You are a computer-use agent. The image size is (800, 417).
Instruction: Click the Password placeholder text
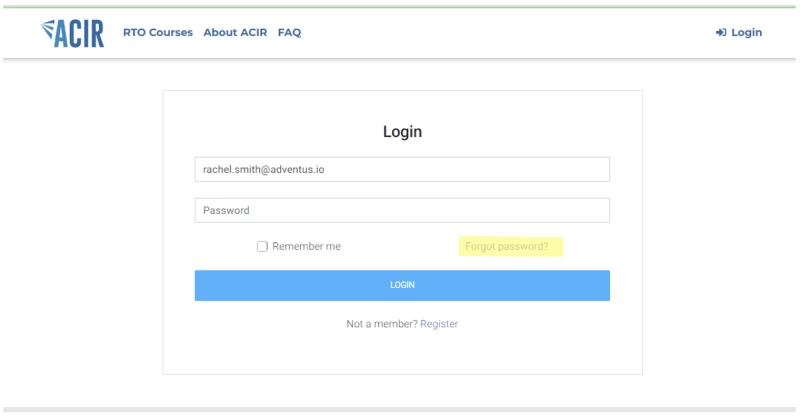(x=226, y=210)
